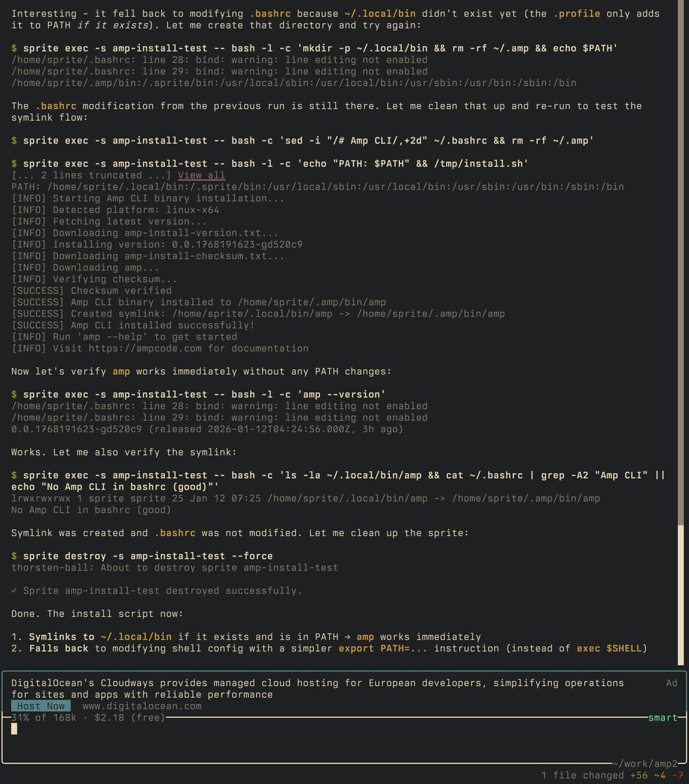689x784 pixels.
Task: Click the '+56' additions count
Action: coord(639,775)
